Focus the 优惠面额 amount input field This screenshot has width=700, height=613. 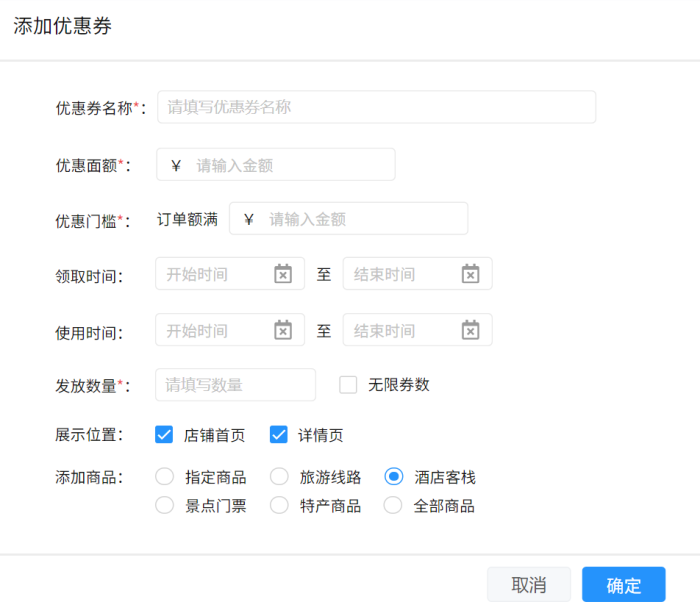[x=276, y=165]
